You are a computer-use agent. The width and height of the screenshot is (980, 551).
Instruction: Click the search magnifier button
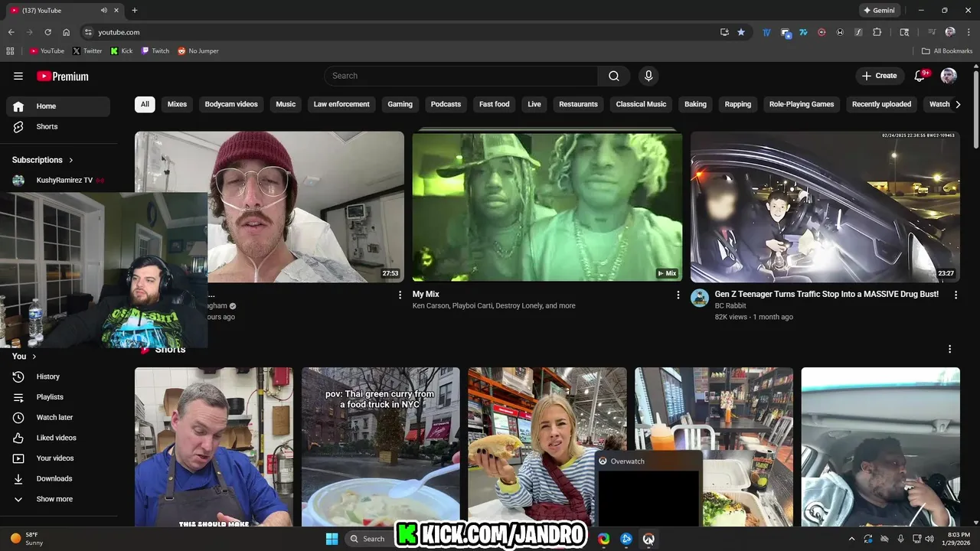614,76
